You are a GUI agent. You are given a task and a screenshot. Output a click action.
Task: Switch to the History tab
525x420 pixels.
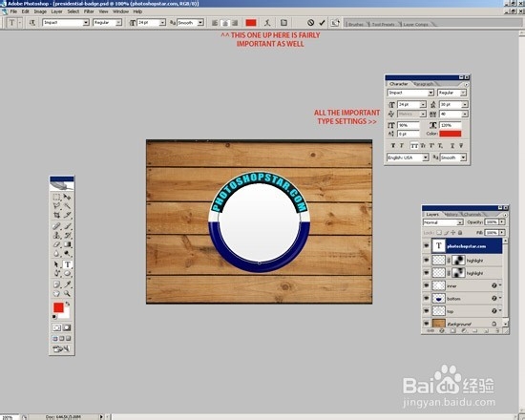point(451,214)
